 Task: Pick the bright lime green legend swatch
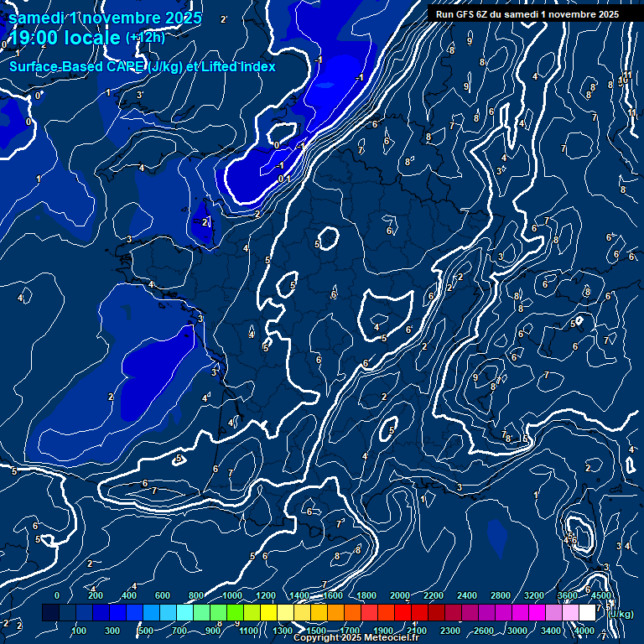236,612
